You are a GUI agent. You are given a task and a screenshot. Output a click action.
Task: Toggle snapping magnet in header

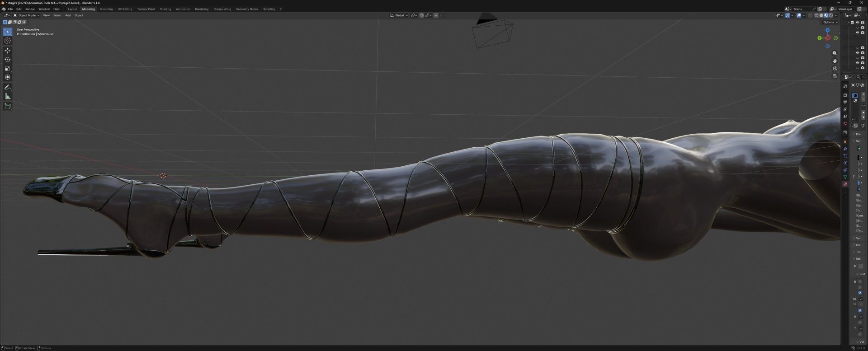click(422, 15)
